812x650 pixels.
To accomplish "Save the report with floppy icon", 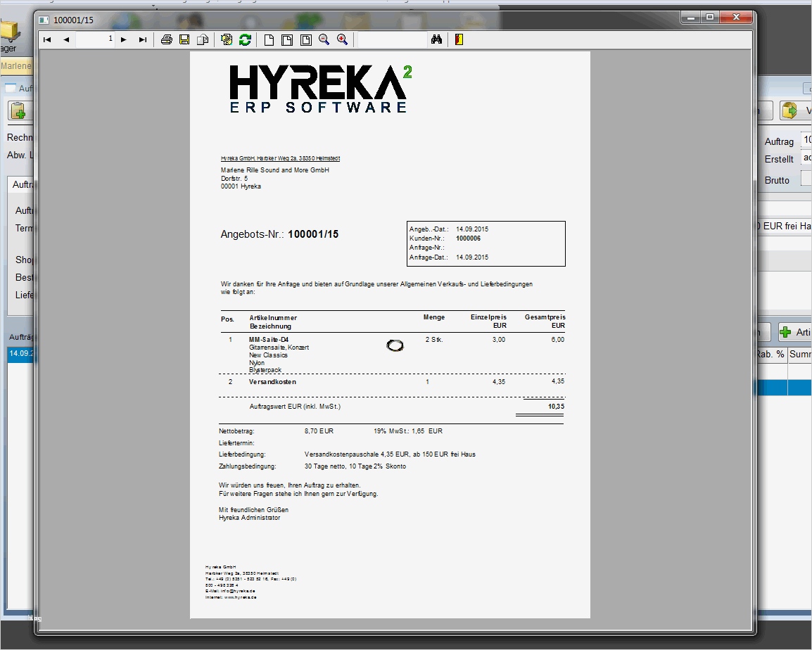I will 184,40.
